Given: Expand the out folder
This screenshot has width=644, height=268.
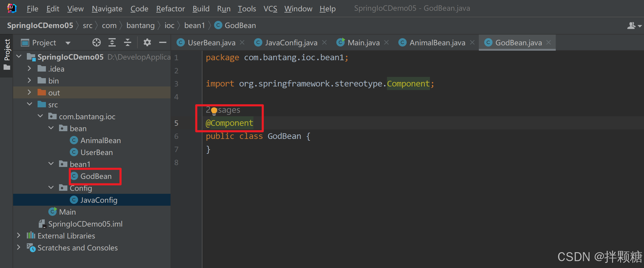Looking at the screenshot, I should tap(29, 92).
